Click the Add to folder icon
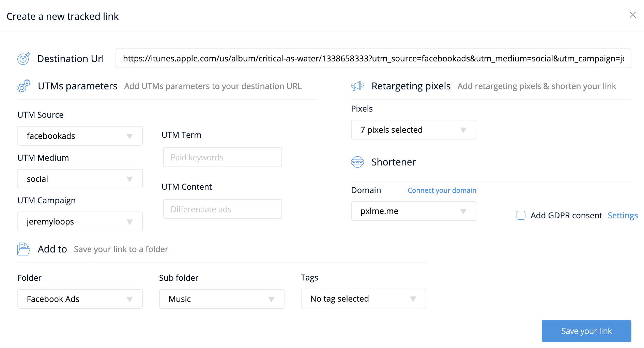644x348 pixels. [24, 249]
